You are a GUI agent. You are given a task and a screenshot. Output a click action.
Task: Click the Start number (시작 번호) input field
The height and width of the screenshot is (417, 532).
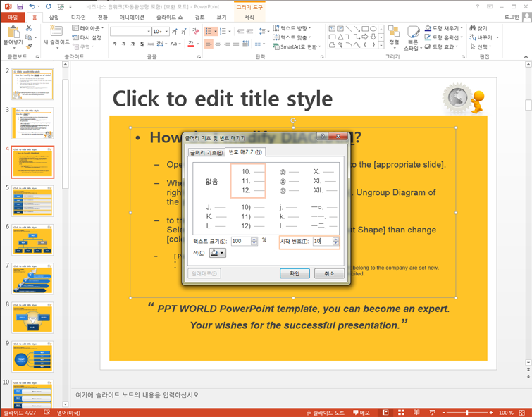[322, 241]
